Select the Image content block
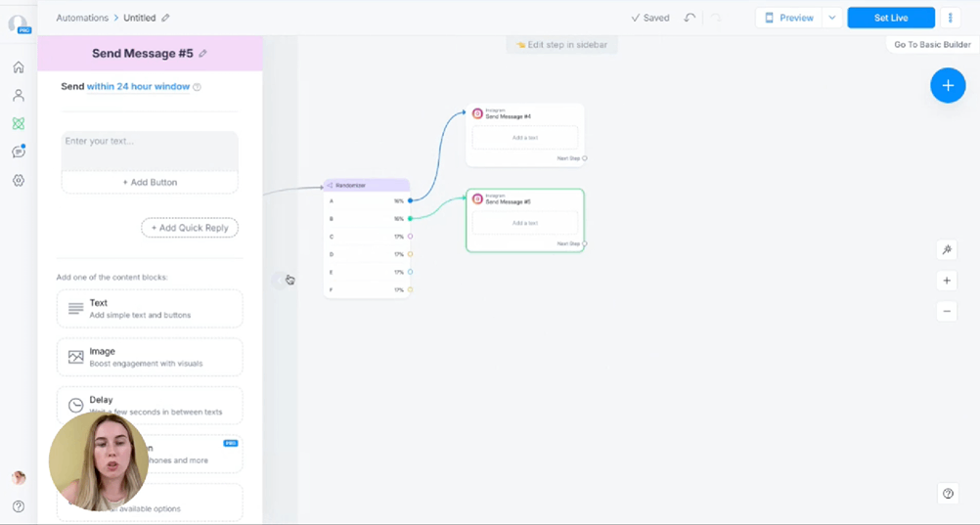The height and width of the screenshot is (525, 980). (x=150, y=357)
